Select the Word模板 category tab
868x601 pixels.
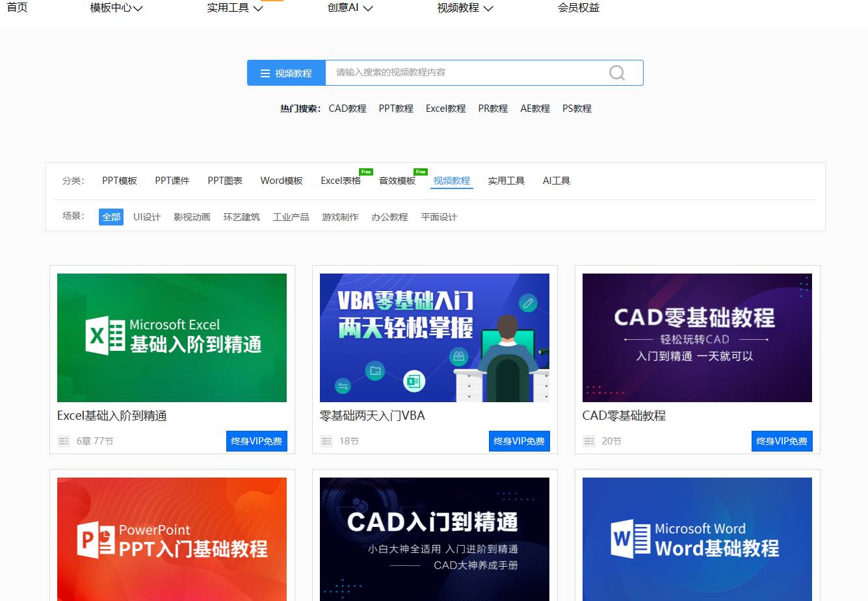point(282,181)
